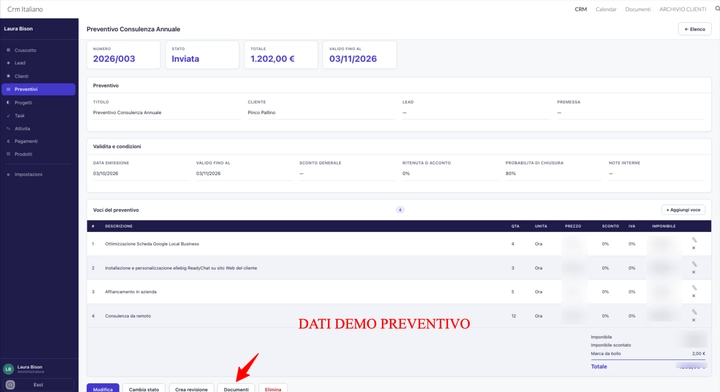Edit the Consulenza da remoto row pencil icon
720x392 pixels.
point(694,312)
